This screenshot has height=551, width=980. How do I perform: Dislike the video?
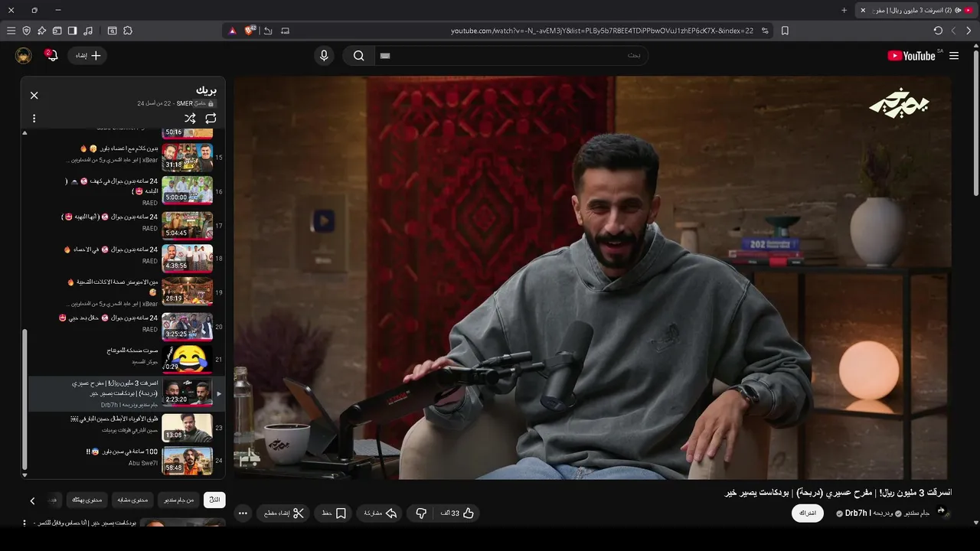(420, 513)
